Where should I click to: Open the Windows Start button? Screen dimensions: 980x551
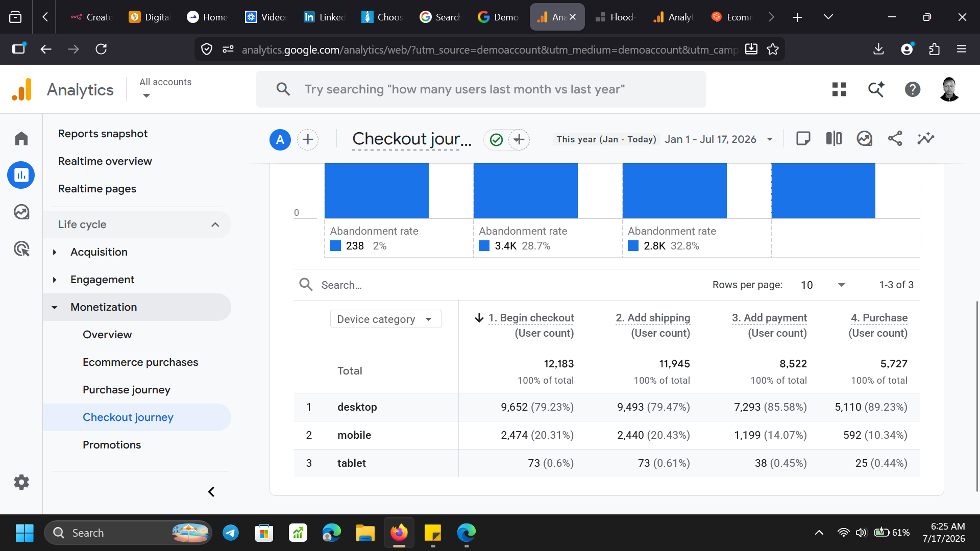[24, 533]
